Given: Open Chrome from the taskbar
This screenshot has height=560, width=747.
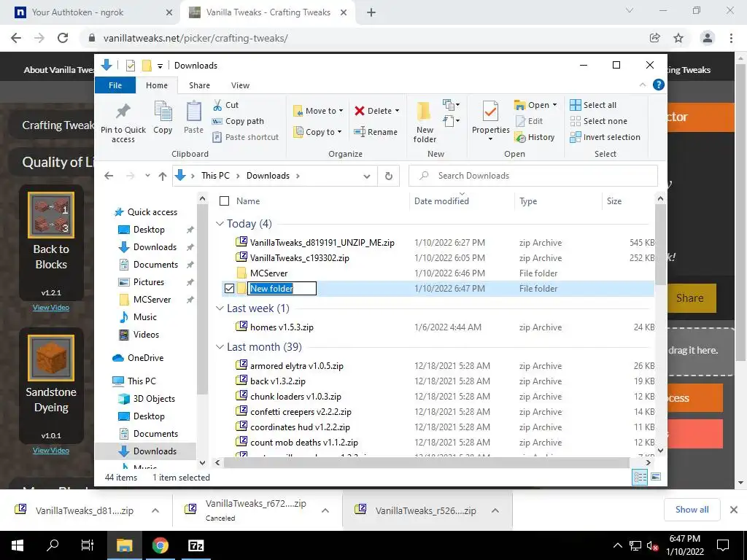Looking at the screenshot, I should (160, 545).
